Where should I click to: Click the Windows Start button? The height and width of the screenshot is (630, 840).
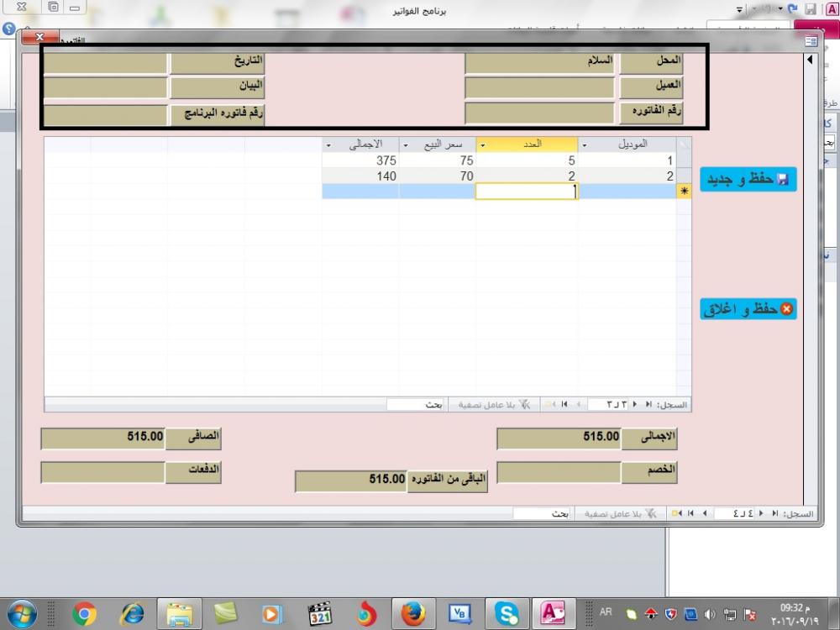pyautogui.click(x=23, y=614)
